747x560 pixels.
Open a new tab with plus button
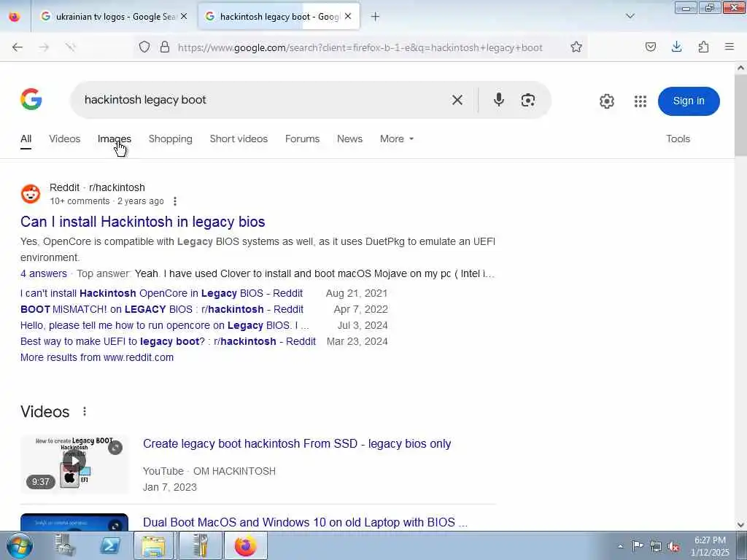click(x=376, y=17)
